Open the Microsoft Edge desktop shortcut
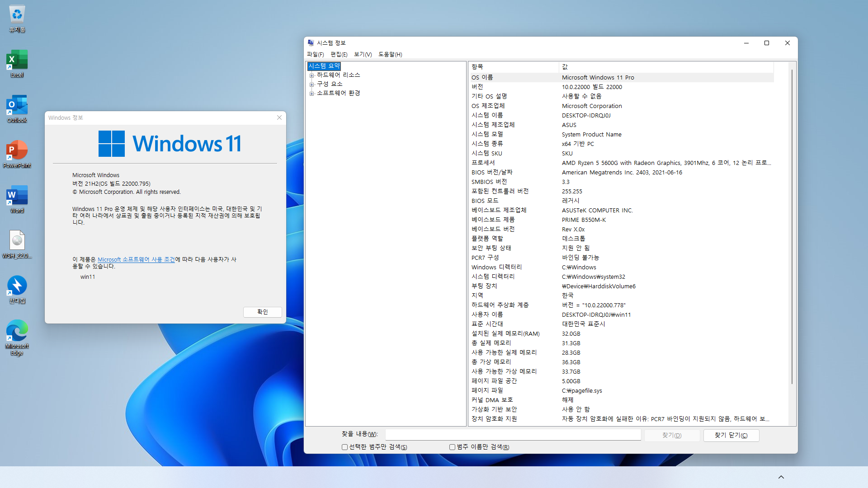This screenshot has height=488, width=868. (17, 338)
